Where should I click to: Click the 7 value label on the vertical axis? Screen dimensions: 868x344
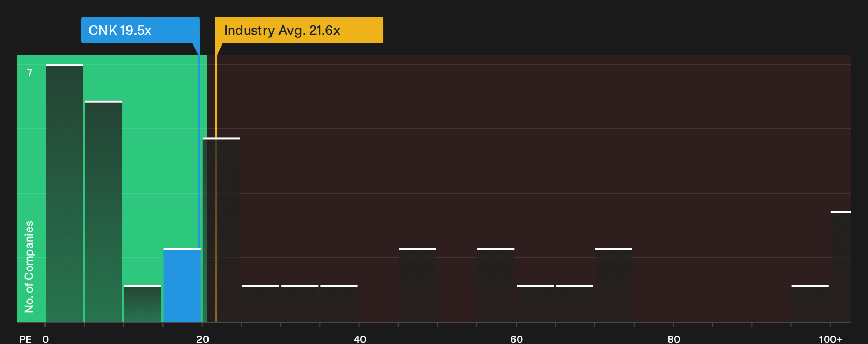point(30,73)
